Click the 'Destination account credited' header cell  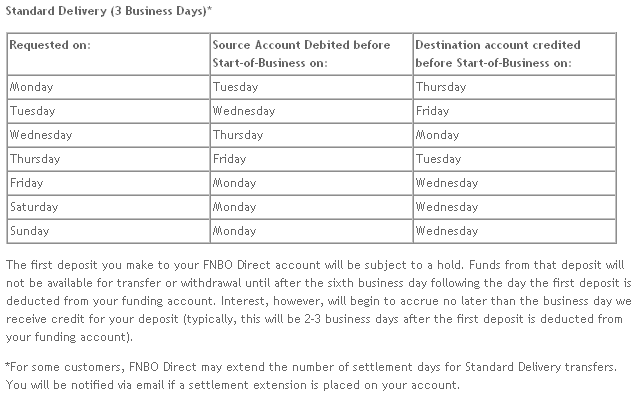coord(514,54)
